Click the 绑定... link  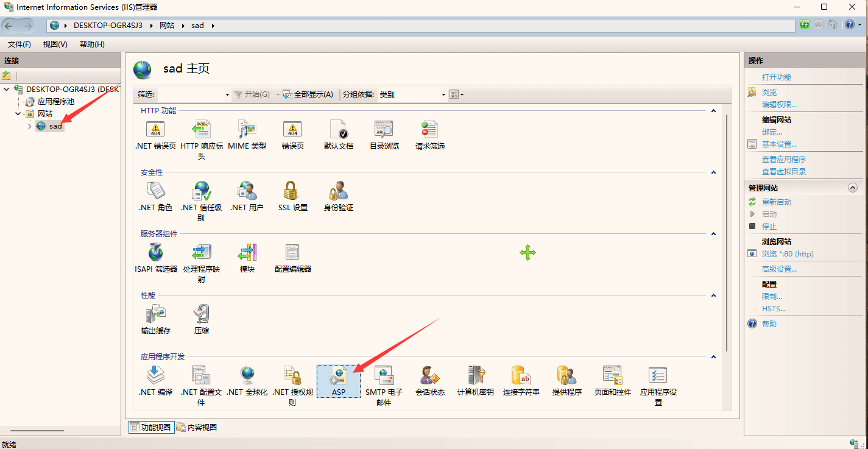point(772,132)
